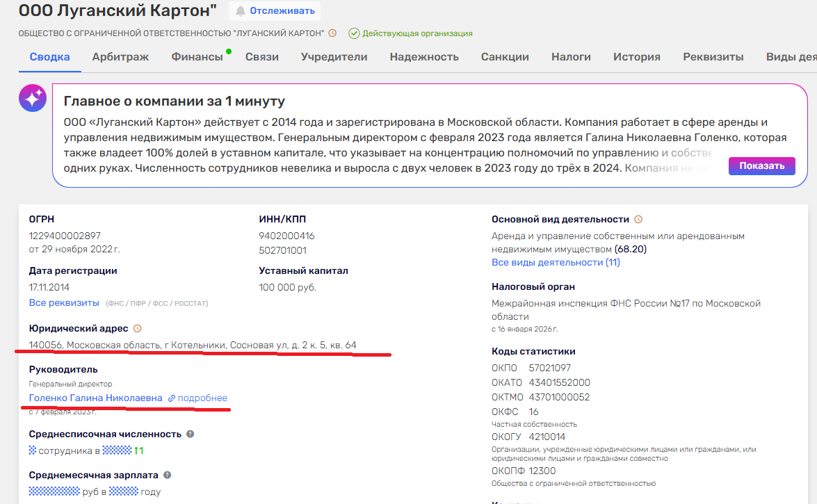Click the legal address text starting with 140056
The image size is (817, 504).
pos(193,345)
